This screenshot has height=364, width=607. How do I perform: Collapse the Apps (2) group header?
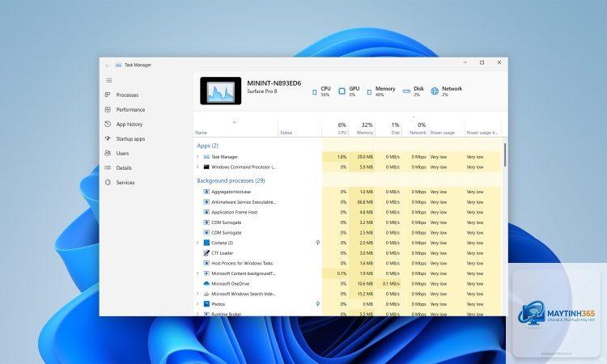207,146
